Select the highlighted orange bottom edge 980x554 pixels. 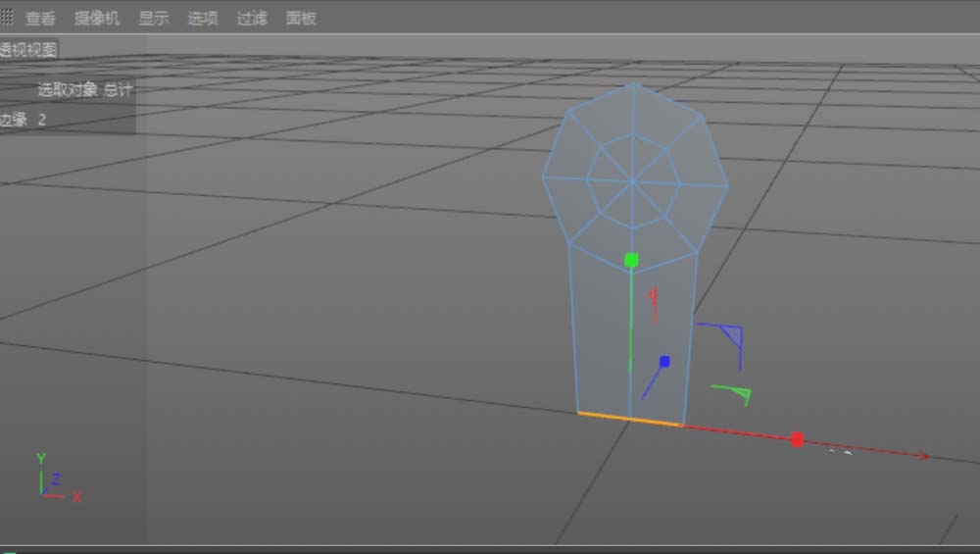[629, 420]
